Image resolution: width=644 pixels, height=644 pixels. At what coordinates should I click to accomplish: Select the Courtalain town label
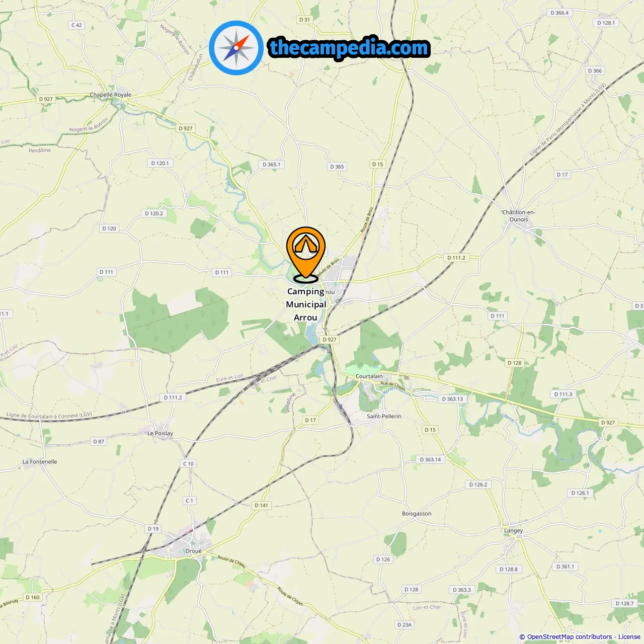[x=369, y=376]
